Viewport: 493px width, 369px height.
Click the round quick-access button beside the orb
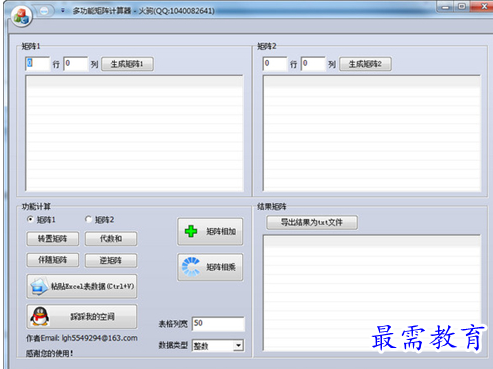(x=44, y=11)
